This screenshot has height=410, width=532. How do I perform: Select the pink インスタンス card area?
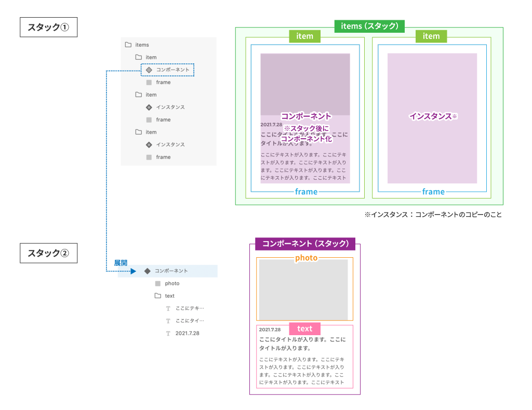point(432,118)
